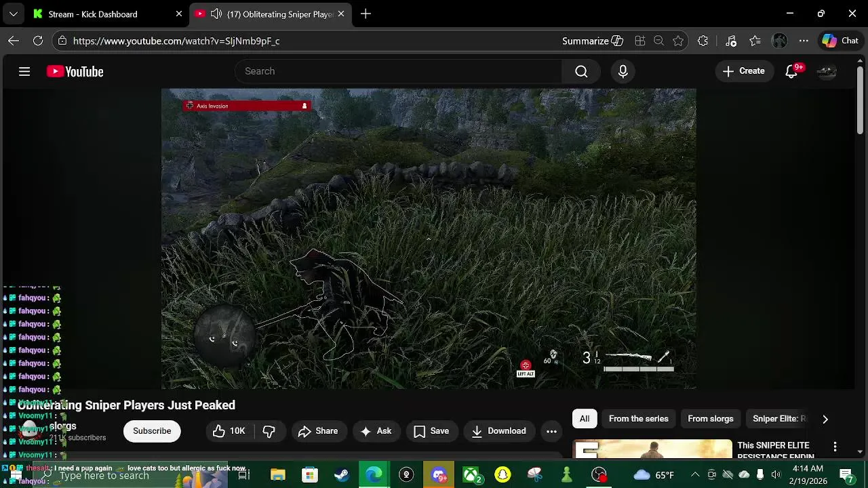
Task: Focus the YouTube search field
Action: (x=398, y=71)
